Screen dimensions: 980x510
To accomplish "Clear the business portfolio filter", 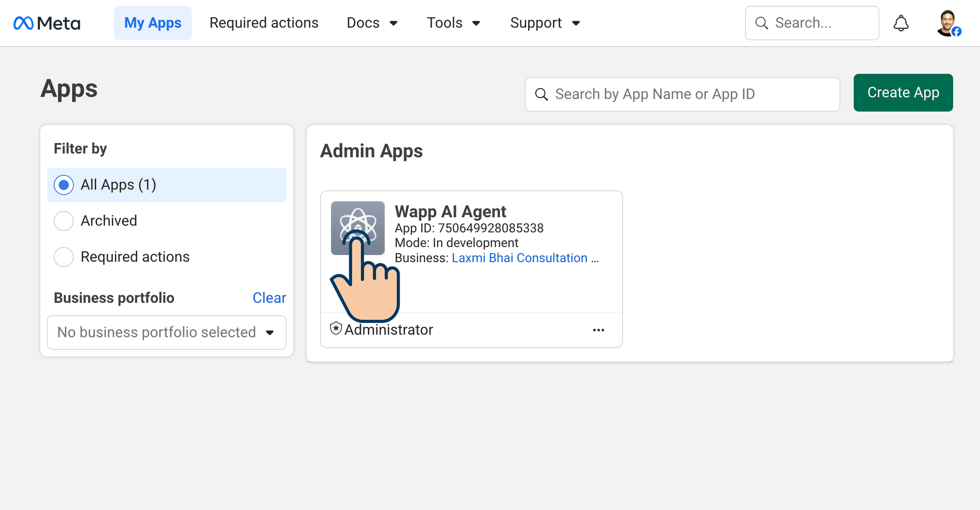I will pyautogui.click(x=269, y=298).
